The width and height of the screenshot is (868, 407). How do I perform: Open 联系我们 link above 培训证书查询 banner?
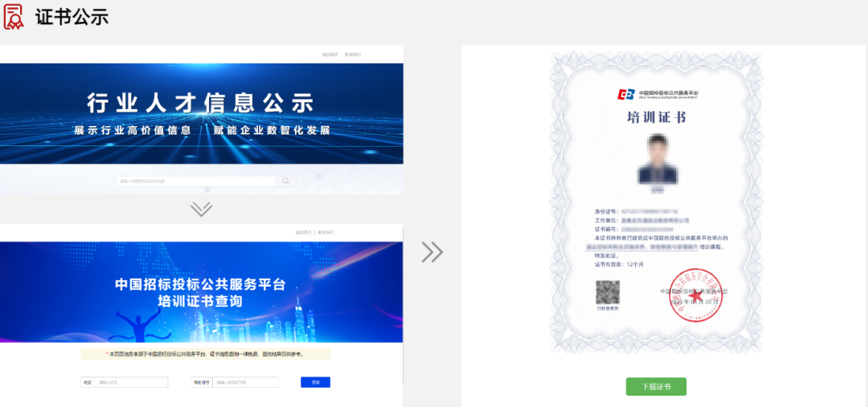tap(326, 233)
